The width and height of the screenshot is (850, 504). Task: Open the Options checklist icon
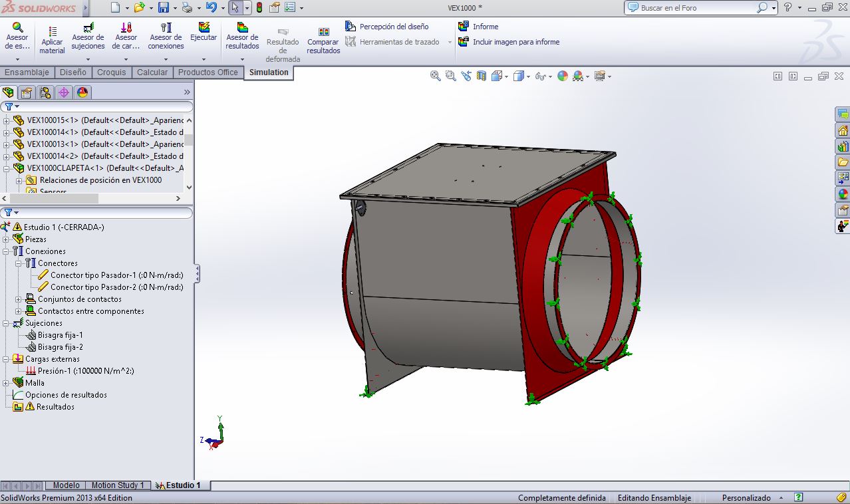pos(290,8)
